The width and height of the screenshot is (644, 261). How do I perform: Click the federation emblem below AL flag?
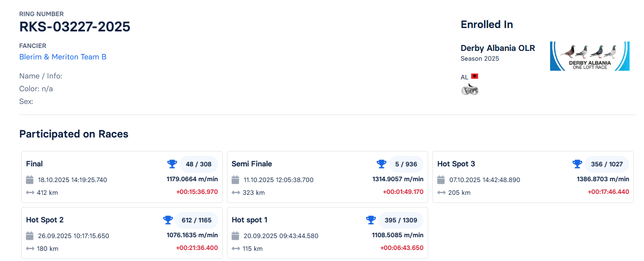click(470, 90)
